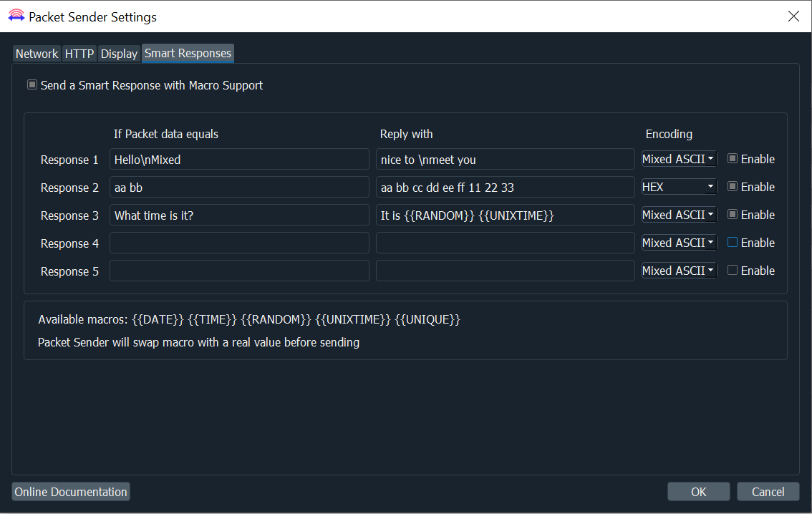Toggle the Enable checkbox for Response 3

click(732, 215)
